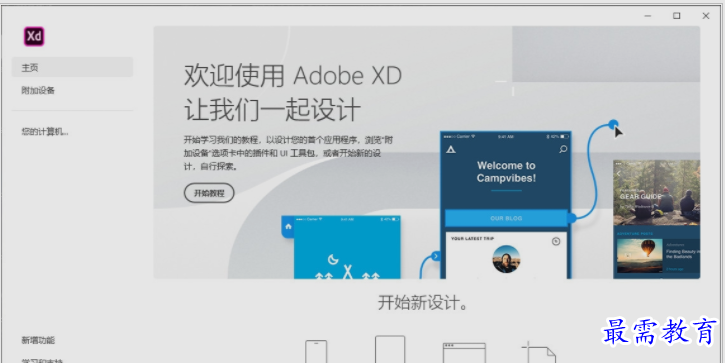Open 您的计算机... to browse files

tap(45, 132)
